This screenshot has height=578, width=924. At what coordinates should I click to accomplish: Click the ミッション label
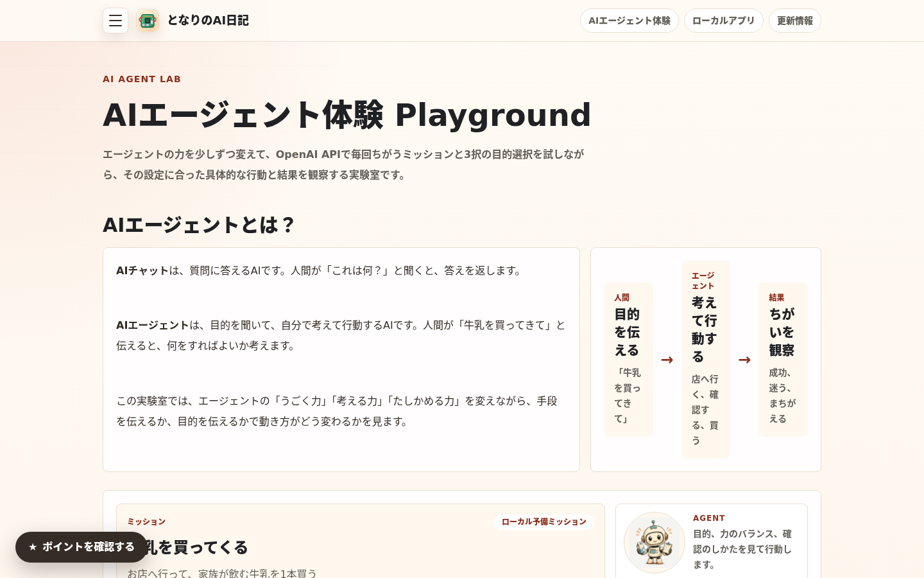click(146, 522)
